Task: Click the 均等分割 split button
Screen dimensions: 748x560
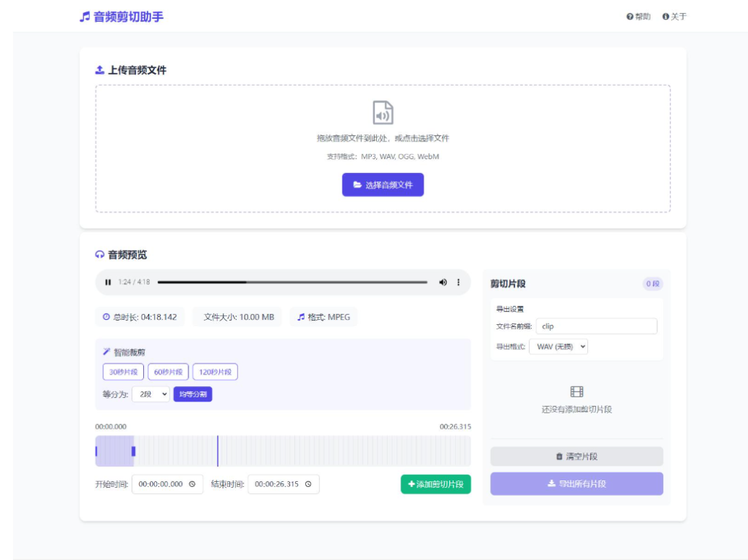Action: tap(193, 394)
